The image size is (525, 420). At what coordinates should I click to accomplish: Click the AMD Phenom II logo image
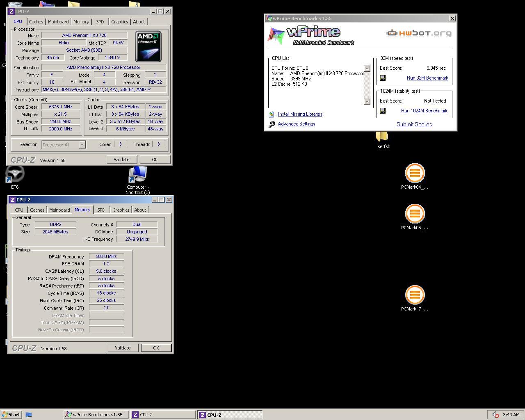[x=148, y=46]
